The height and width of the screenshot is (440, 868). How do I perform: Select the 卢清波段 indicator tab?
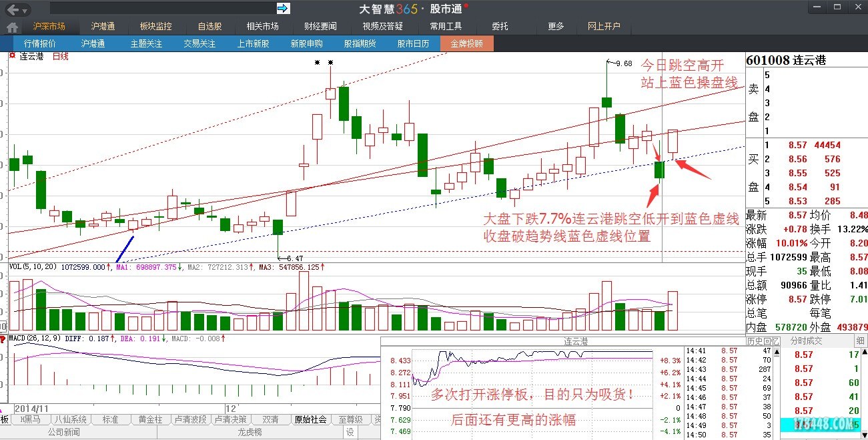[x=191, y=420]
